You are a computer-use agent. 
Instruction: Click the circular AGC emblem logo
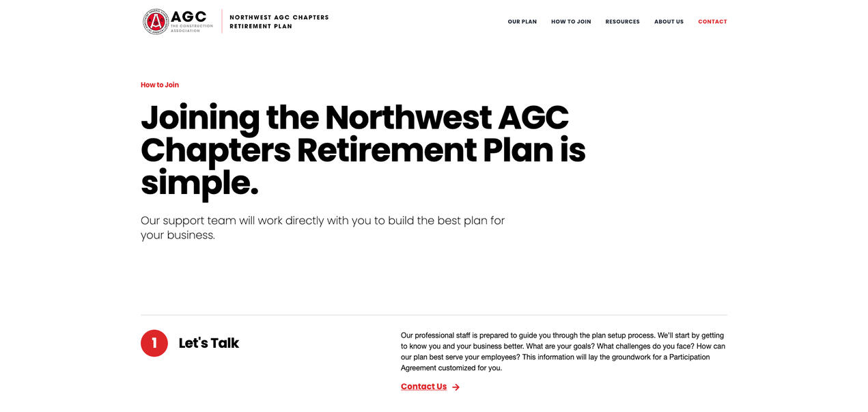click(x=156, y=21)
